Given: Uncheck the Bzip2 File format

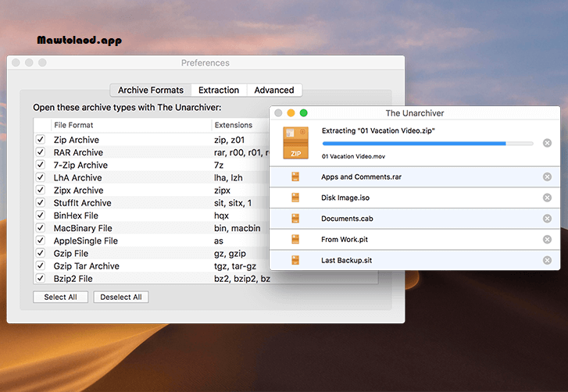Looking at the screenshot, I should point(41,278).
